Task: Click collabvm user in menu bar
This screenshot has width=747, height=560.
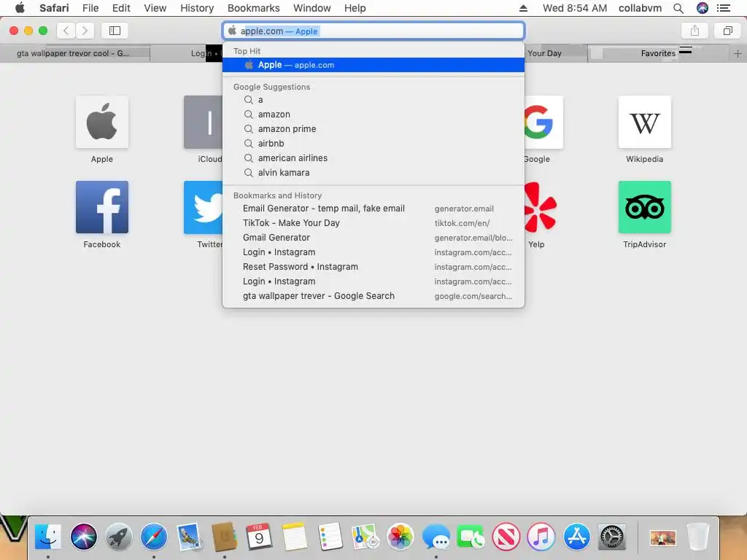Action: coord(640,8)
